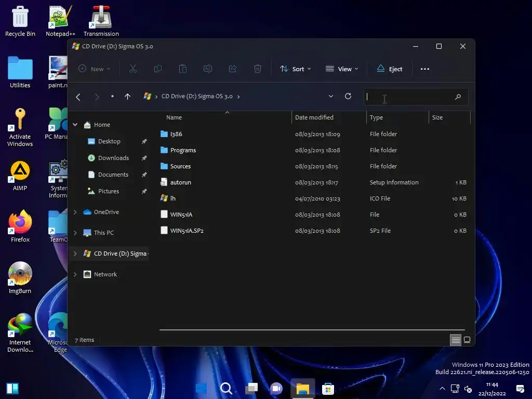Click the Copy icon in toolbar

coord(158,69)
